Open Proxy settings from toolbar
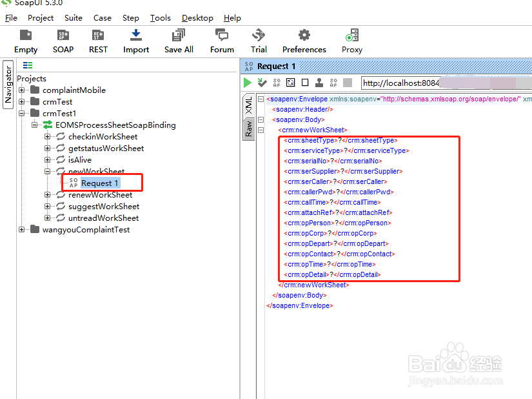The width and height of the screenshot is (532, 399). [x=352, y=41]
